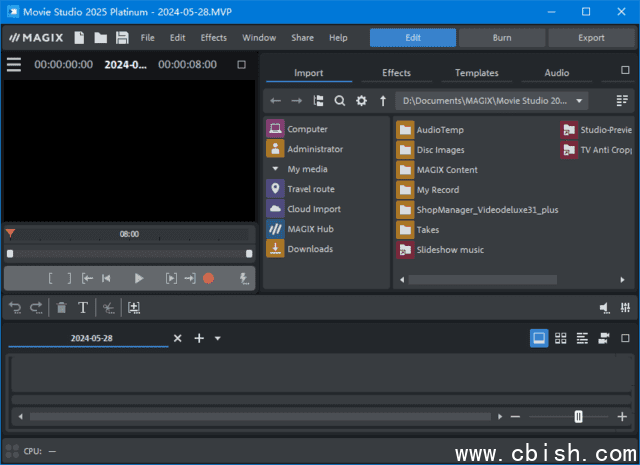Click the Export button
The image size is (640, 465).
[x=591, y=38]
